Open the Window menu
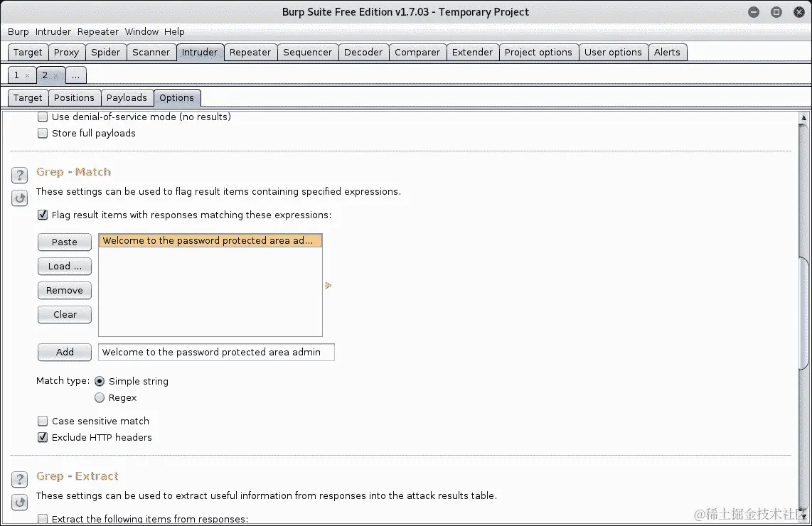Screen dimensions: 812x526 [x=141, y=31]
